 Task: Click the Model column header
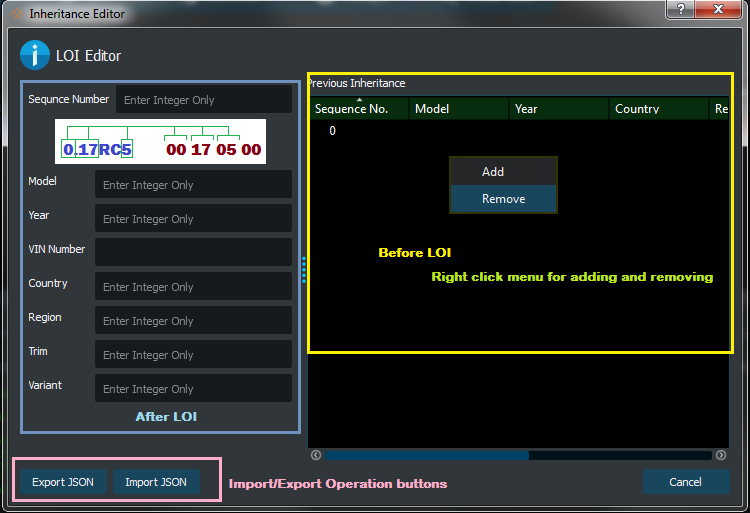click(459, 109)
